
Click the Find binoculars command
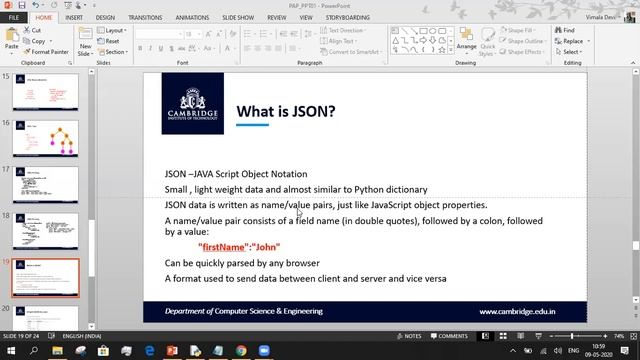coord(564,30)
